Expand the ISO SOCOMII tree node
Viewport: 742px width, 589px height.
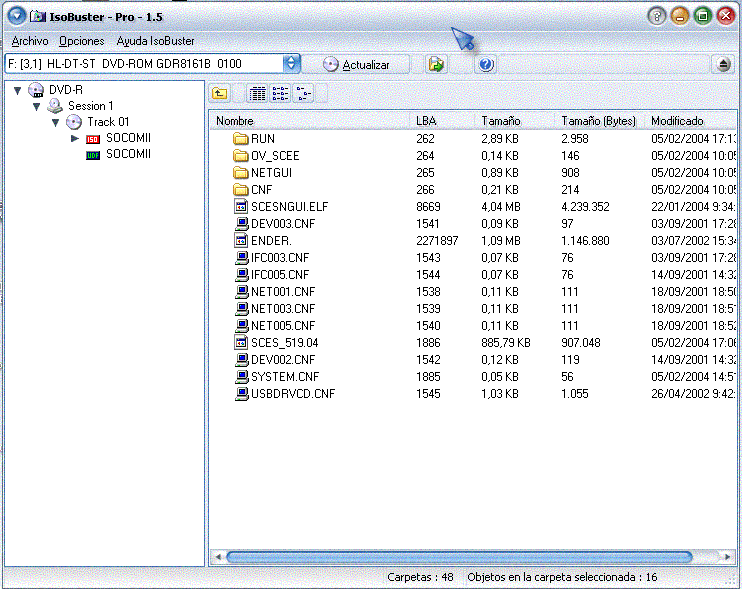pyautogui.click(x=74, y=138)
